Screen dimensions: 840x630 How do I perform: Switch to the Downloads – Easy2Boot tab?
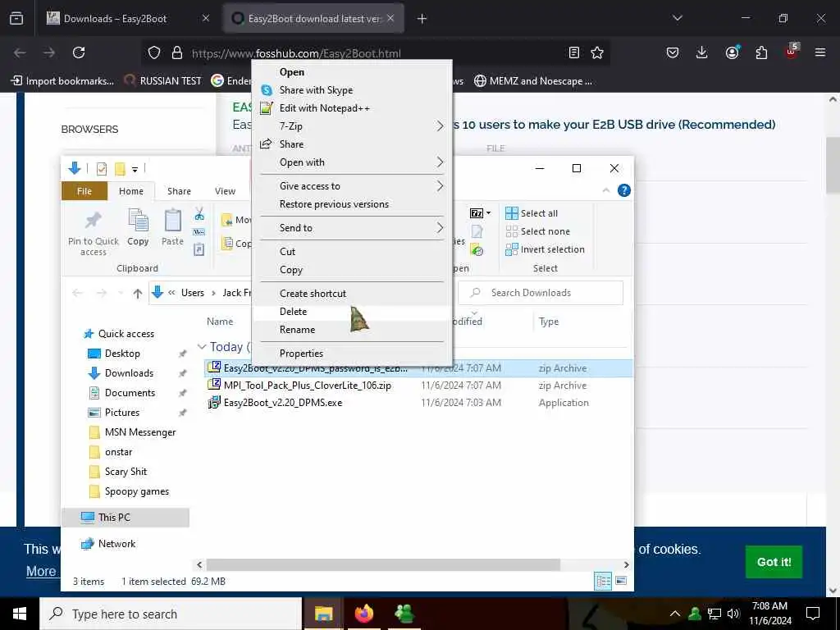click(127, 19)
